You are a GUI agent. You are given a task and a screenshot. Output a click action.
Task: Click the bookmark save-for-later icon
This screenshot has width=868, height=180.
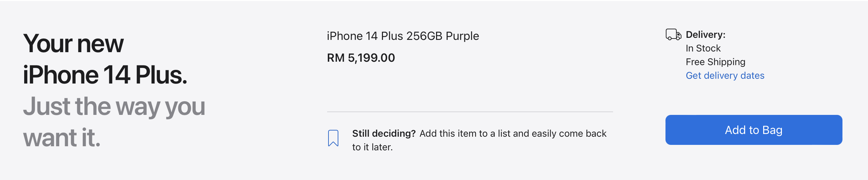pyautogui.click(x=333, y=138)
